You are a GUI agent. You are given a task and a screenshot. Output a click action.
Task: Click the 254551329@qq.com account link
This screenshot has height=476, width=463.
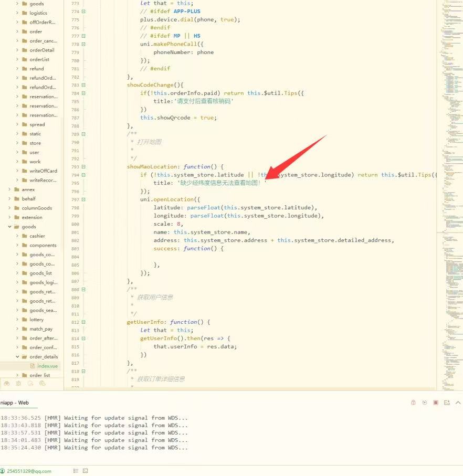tap(29, 471)
